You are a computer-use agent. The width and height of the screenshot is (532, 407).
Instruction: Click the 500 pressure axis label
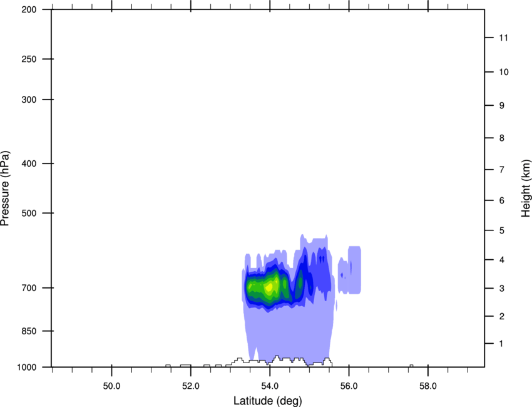tap(29, 213)
